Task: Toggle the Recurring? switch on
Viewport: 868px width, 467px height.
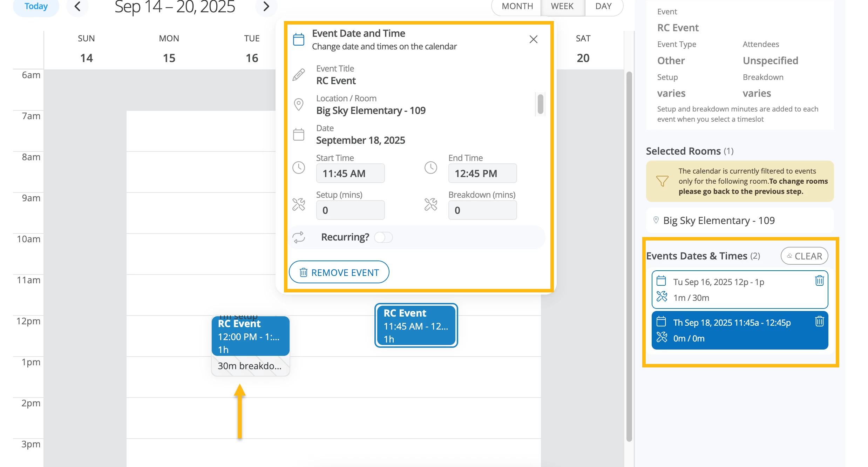Action: click(383, 237)
